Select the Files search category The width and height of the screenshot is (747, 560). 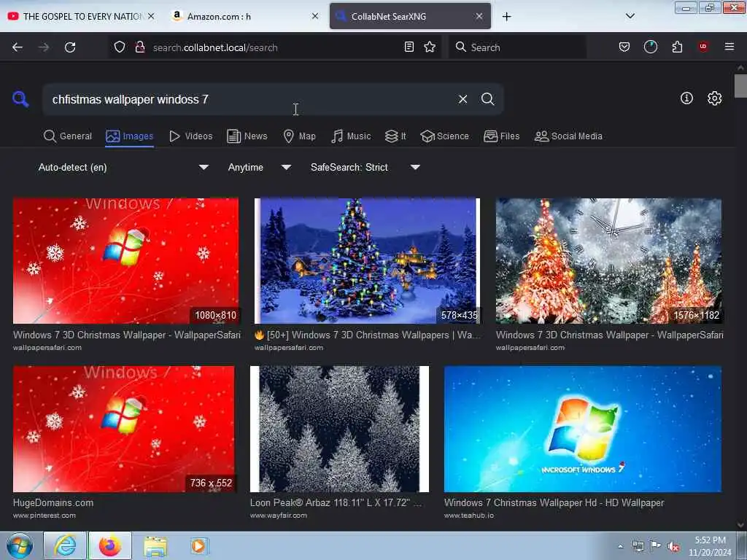tap(502, 136)
